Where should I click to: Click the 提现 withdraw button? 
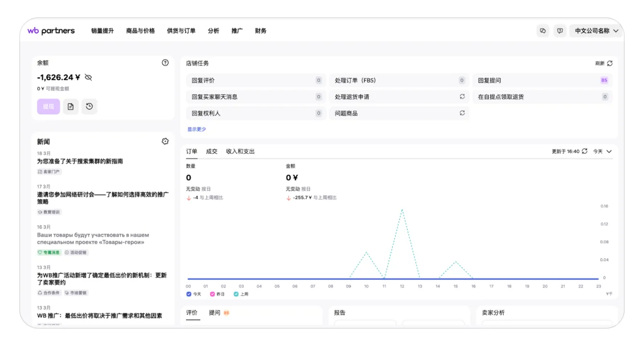[48, 106]
